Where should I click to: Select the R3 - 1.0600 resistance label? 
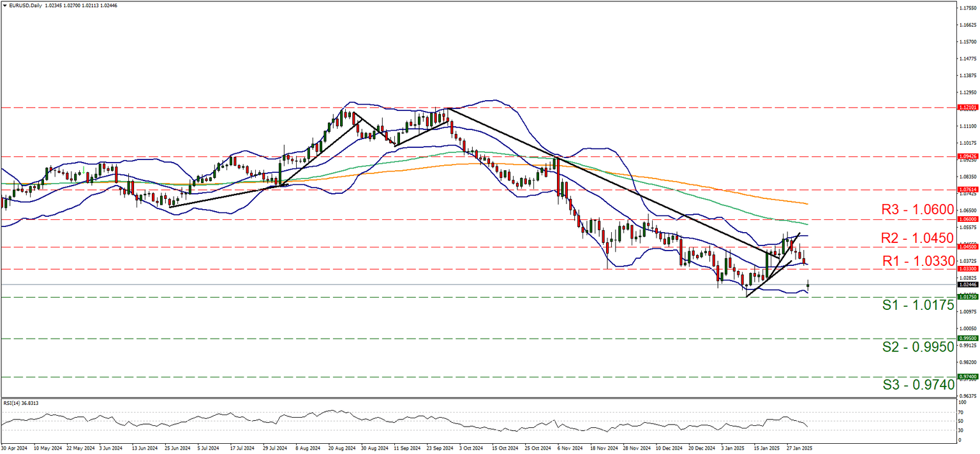click(919, 209)
